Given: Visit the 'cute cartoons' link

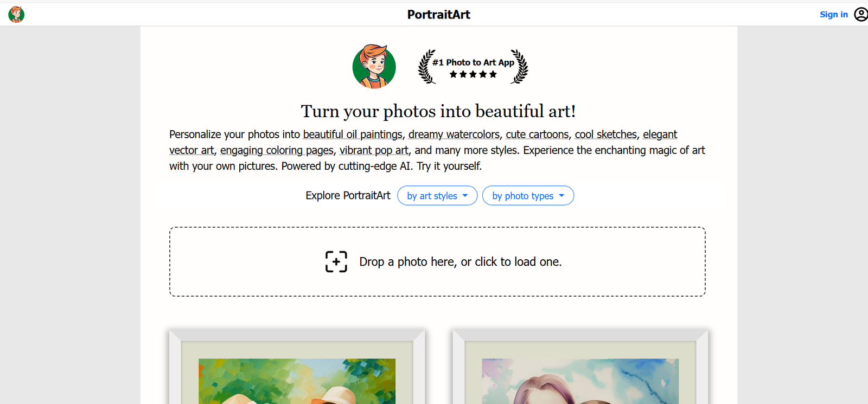Looking at the screenshot, I should 537,134.
